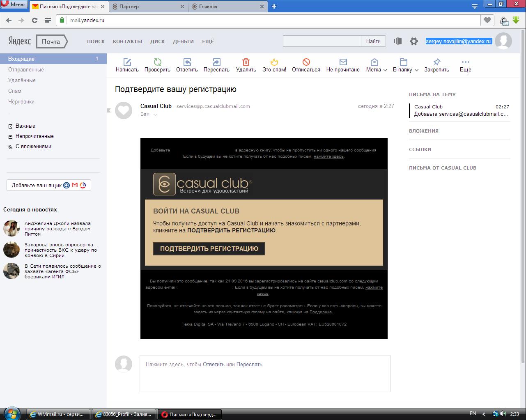This screenshot has width=526, height=420.
Task: Open Casual Club thread entry from 02:27
Action: (x=460, y=110)
